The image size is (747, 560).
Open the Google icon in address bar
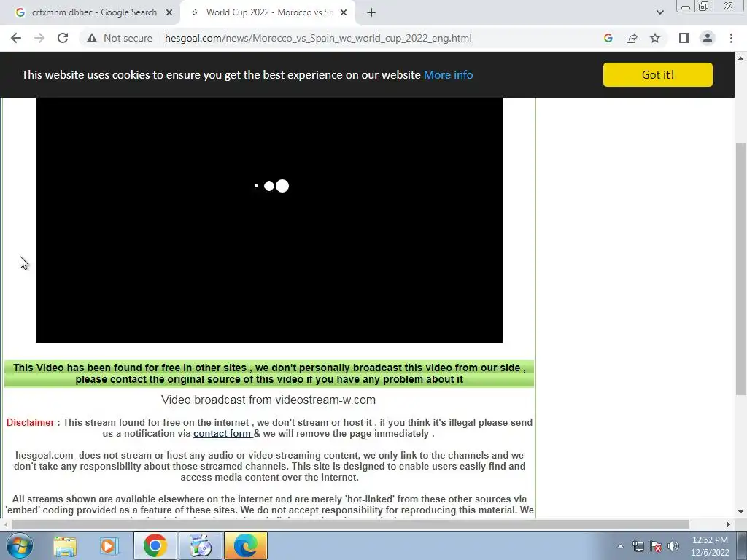[608, 38]
